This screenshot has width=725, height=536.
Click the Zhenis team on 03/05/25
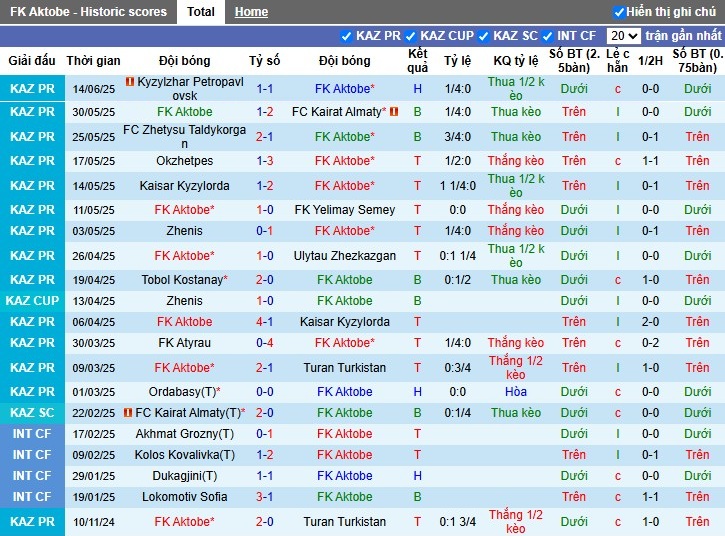click(184, 230)
